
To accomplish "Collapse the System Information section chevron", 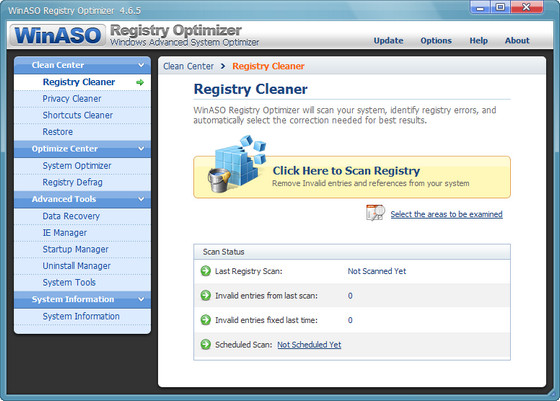I will coord(141,299).
